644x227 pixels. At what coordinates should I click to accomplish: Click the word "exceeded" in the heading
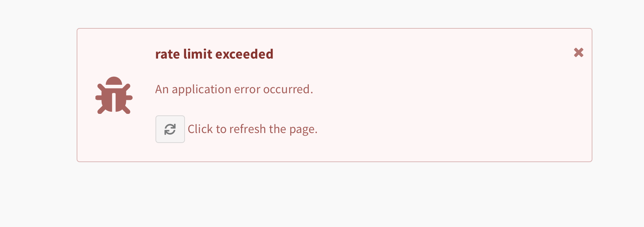[244, 54]
